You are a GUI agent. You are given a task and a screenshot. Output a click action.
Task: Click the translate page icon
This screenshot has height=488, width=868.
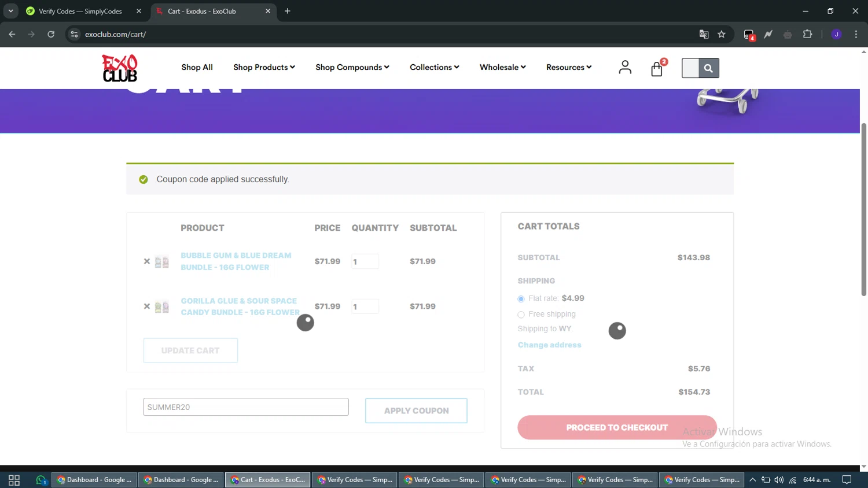point(704,34)
